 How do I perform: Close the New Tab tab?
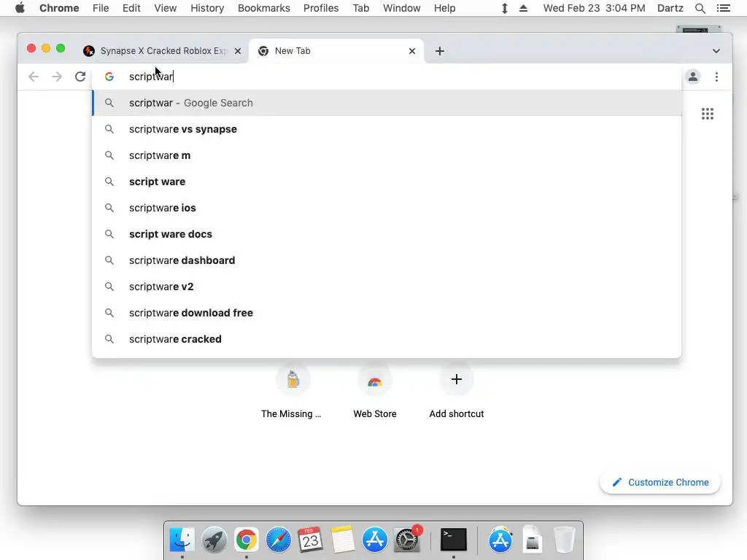(412, 51)
